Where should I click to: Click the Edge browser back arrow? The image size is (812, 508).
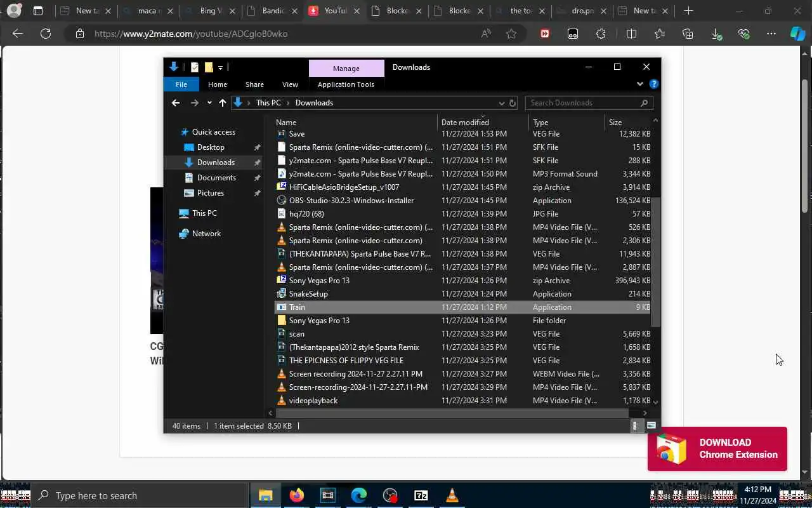pos(18,34)
